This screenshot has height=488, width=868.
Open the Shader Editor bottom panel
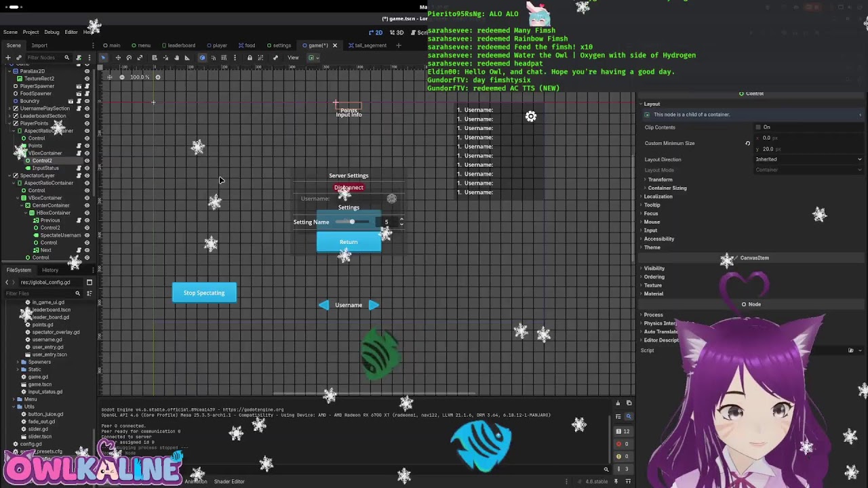[x=229, y=481]
